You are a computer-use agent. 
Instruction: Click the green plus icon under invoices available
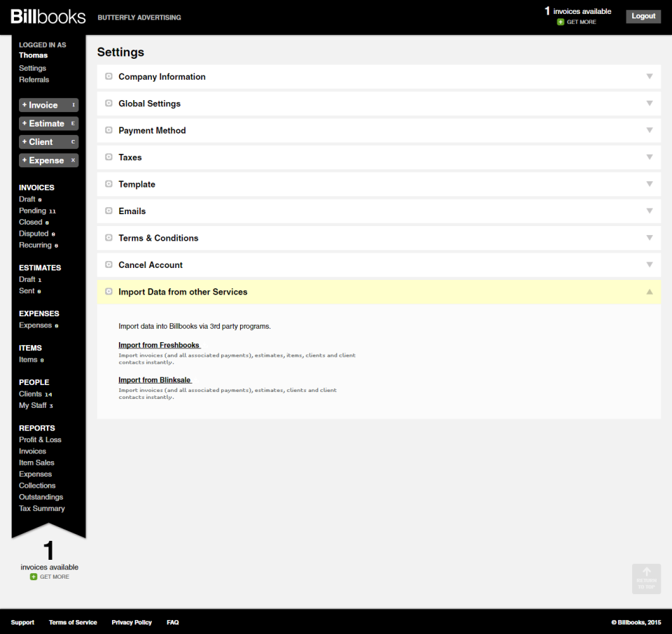pos(560,22)
